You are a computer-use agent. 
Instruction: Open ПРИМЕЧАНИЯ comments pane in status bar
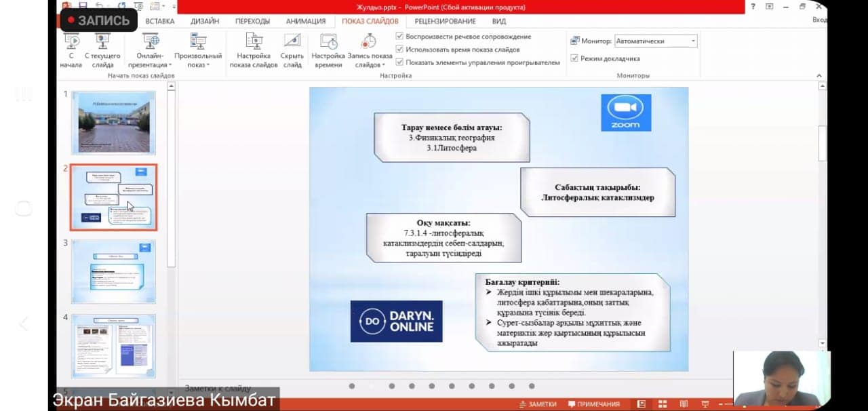tap(593, 404)
